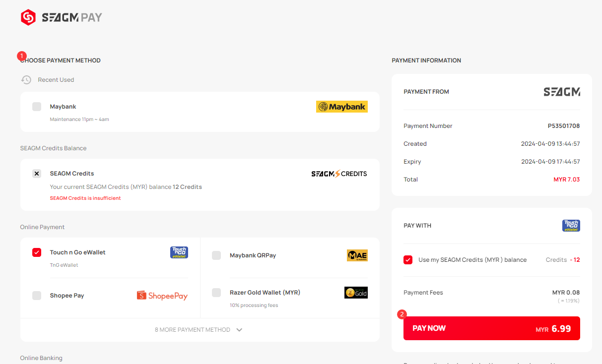Click the Maybank QRPay label
The width and height of the screenshot is (602, 364).
pos(253,255)
